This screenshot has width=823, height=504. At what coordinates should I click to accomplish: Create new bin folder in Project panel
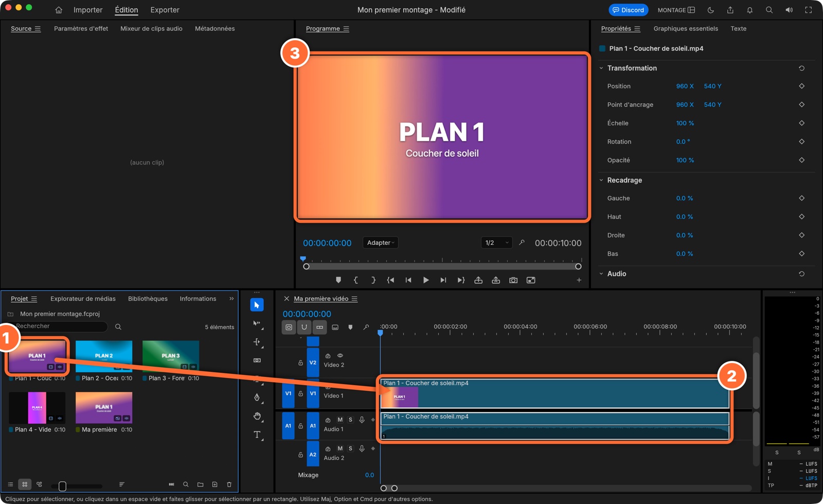coord(200,484)
